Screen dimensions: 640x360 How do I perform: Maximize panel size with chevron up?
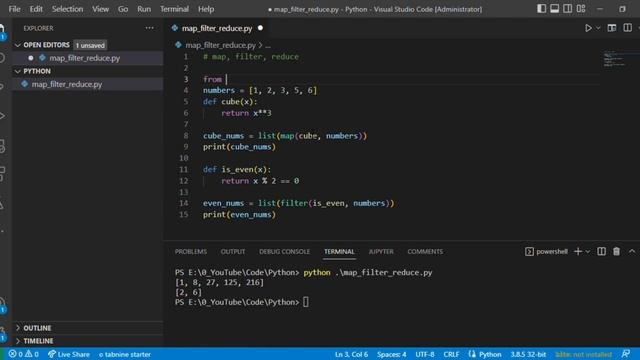click(632, 251)
